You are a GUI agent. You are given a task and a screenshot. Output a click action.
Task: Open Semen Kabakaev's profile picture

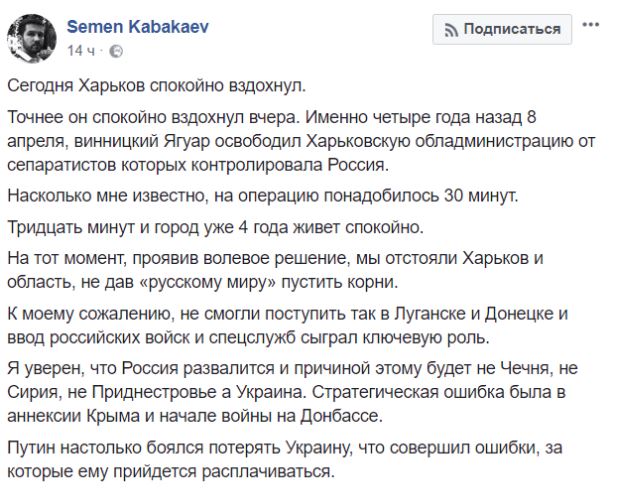pyautogui.click(x=32, y=39)
